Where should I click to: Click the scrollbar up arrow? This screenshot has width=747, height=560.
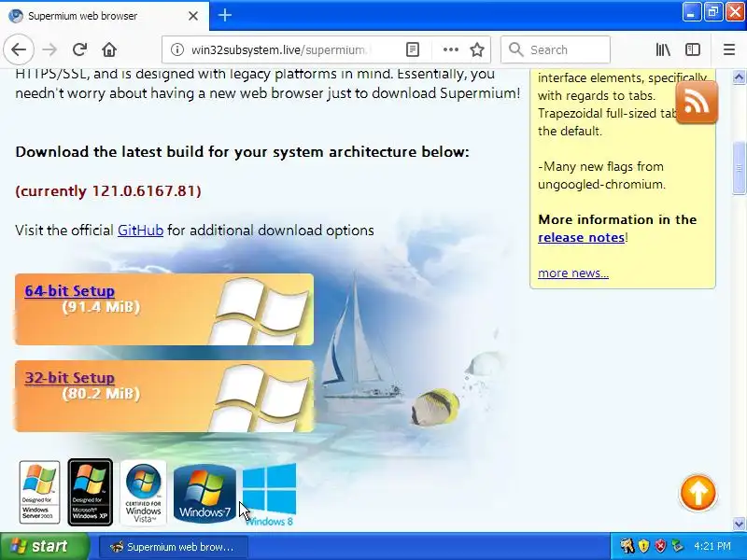739,77
